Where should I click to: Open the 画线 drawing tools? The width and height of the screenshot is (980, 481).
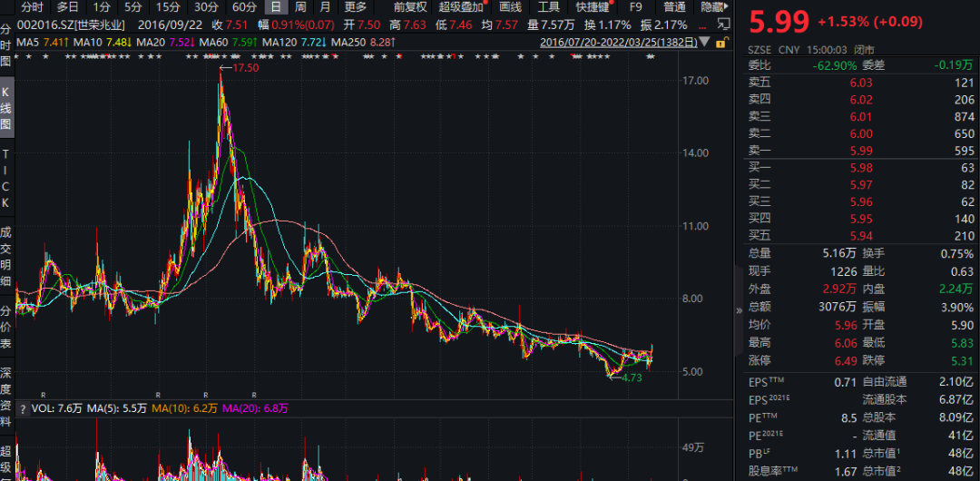(x=510, y=7)
